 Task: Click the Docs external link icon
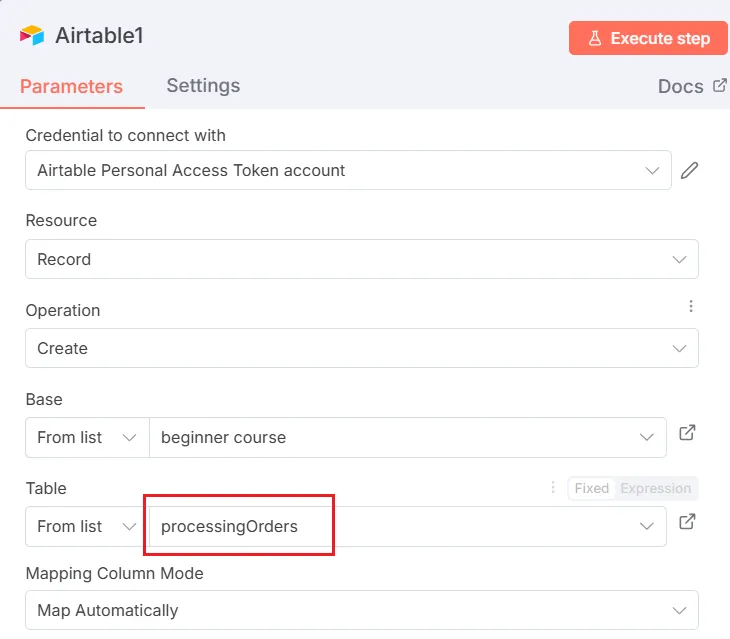(x=719, y=86)
